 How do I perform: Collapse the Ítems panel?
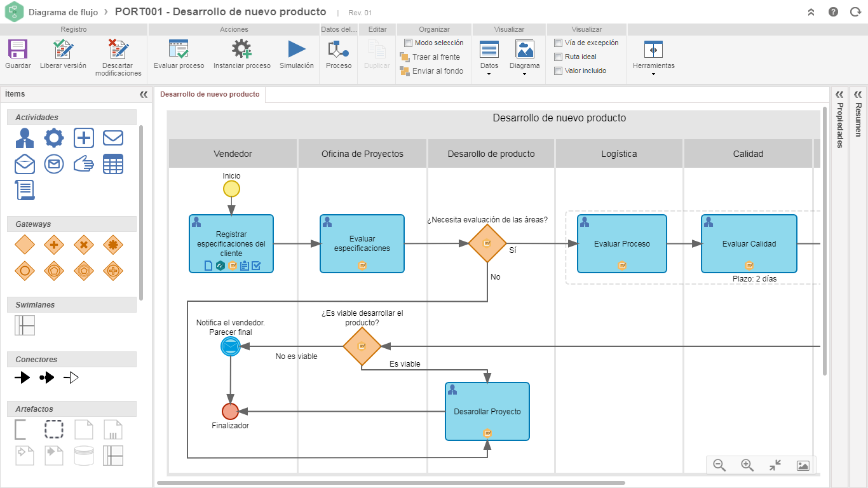pos(144,94)
